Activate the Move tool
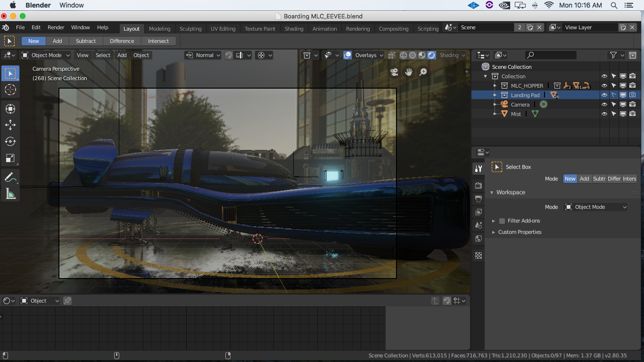This screenshot has height=362, width=644. coord(10,125)
